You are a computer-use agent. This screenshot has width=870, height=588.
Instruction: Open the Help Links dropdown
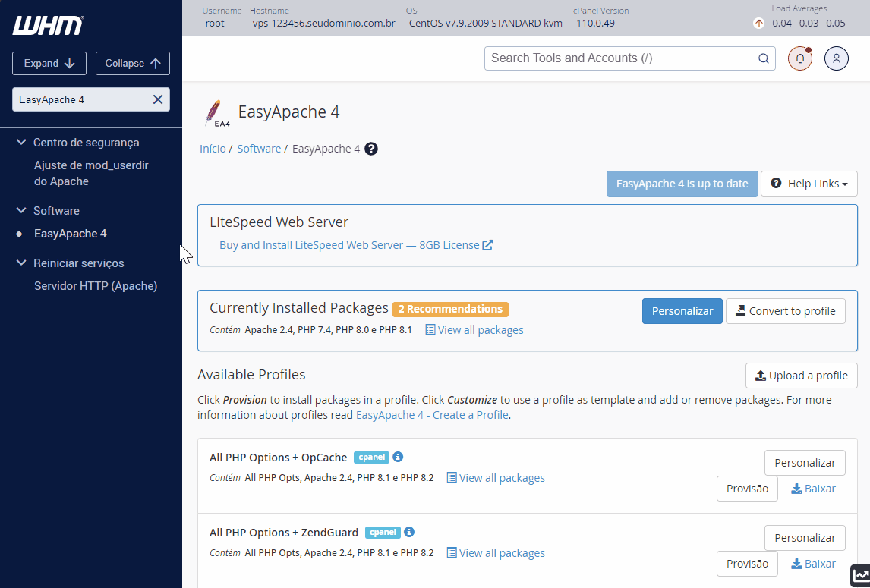pyautogui.click(x=809, y=184)
